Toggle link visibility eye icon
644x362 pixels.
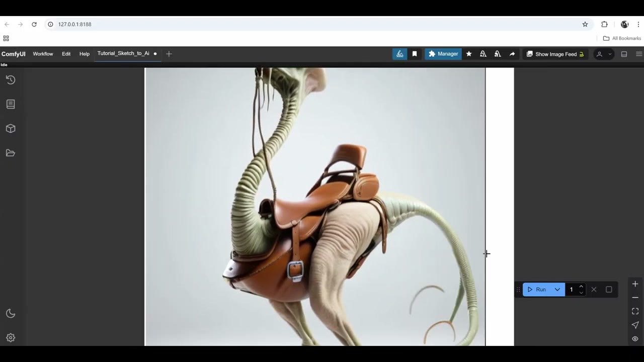(x=635, y=339)
